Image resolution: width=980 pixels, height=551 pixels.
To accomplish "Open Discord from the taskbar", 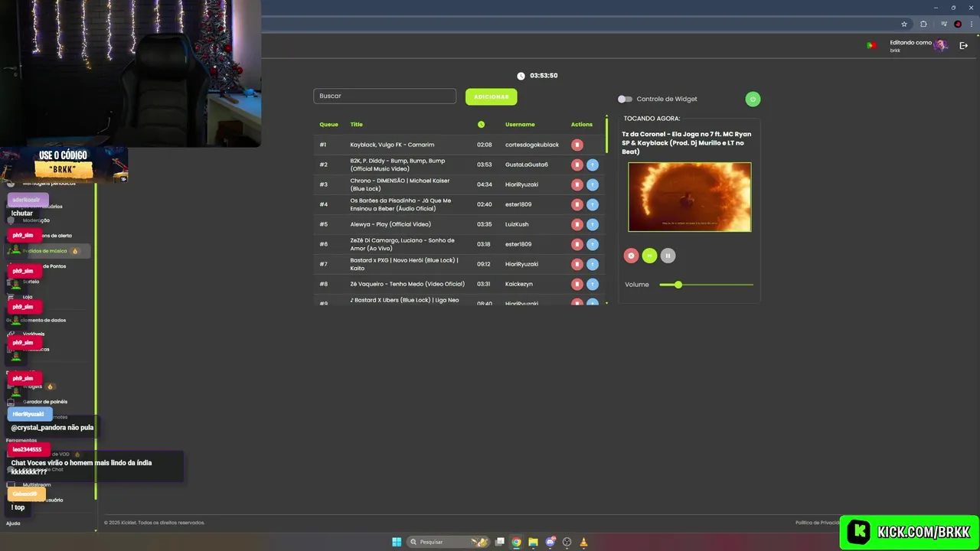I will tap(550, 542).
